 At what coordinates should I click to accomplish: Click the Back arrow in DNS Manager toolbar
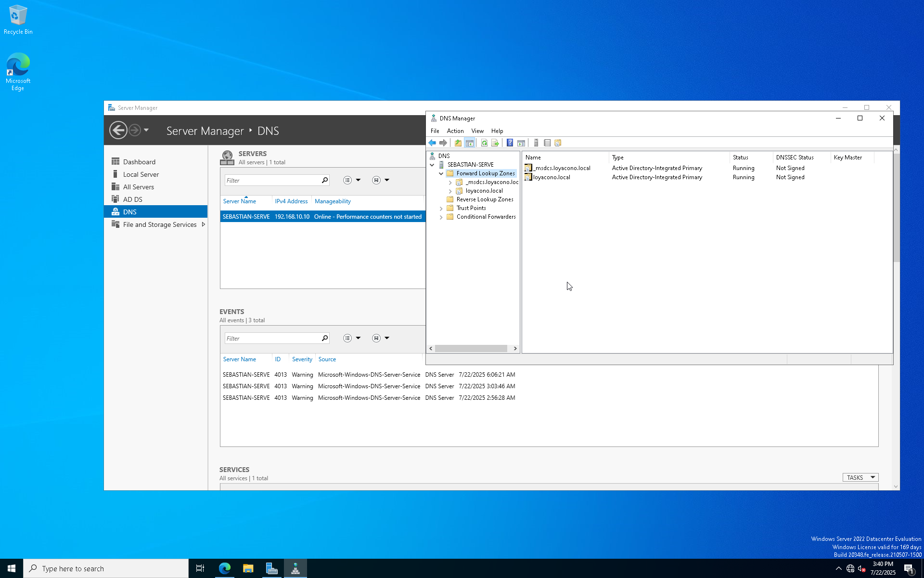tap(432, 143)
